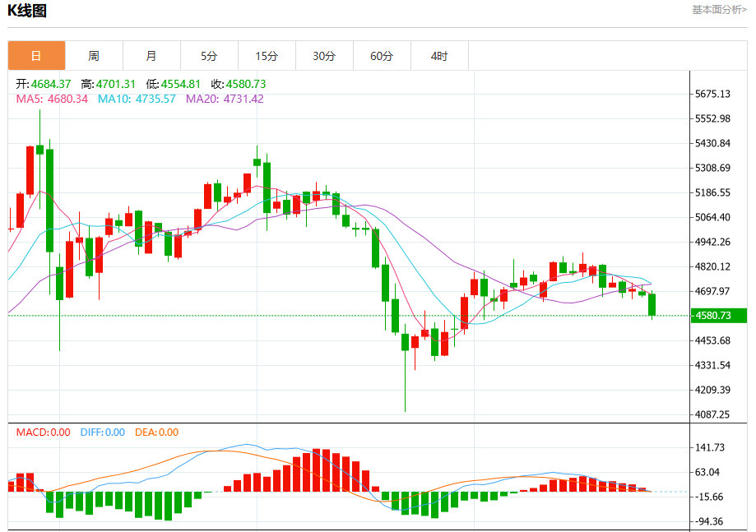Select the 日 daily chart tab
The image size is (756, 532).
pyautogui.click(x=37, y=56)
